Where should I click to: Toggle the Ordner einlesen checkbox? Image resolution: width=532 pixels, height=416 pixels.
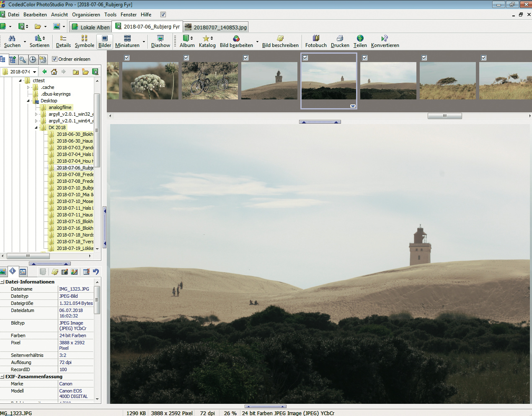click(54, 59)
